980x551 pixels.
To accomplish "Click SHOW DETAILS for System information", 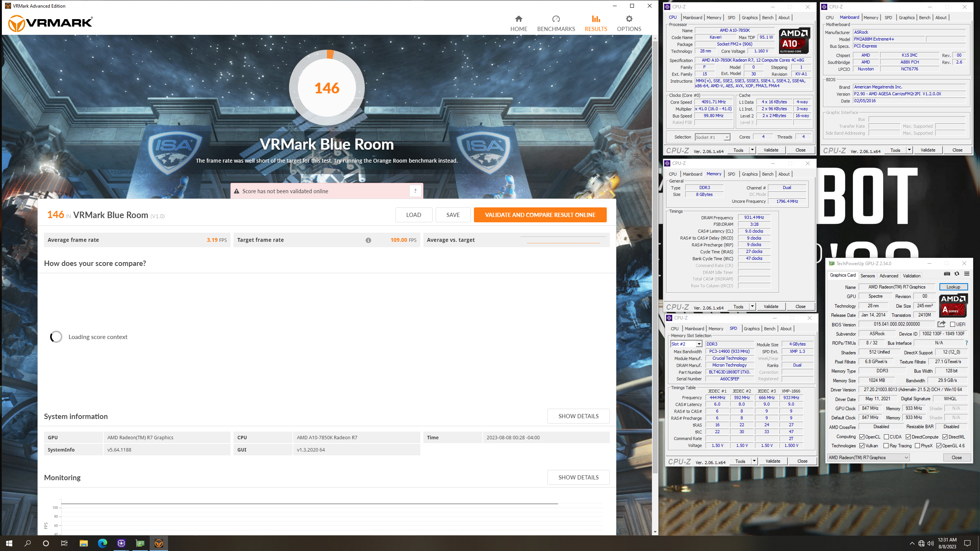I will [578, 416].
